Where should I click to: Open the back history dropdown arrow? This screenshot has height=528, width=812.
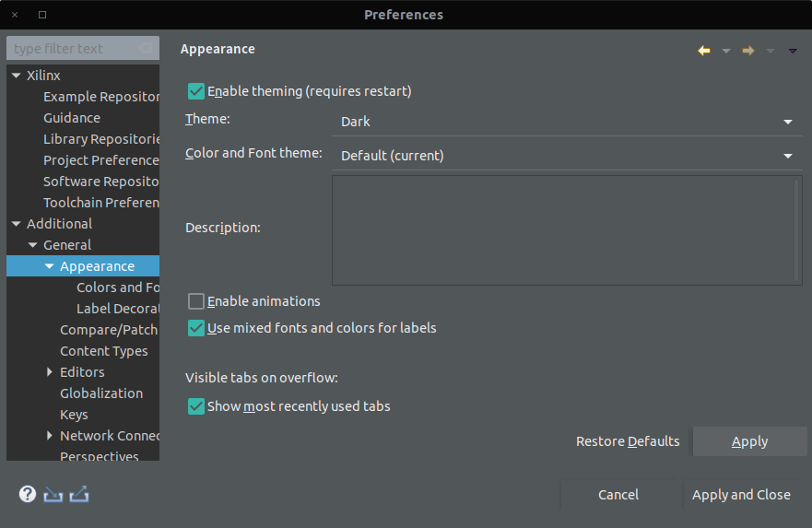726,51
